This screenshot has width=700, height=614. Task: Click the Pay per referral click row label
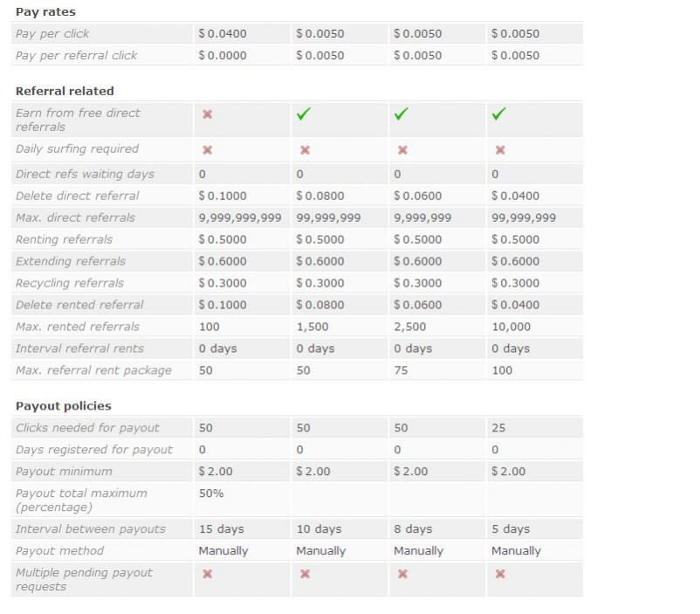[77, 55]
